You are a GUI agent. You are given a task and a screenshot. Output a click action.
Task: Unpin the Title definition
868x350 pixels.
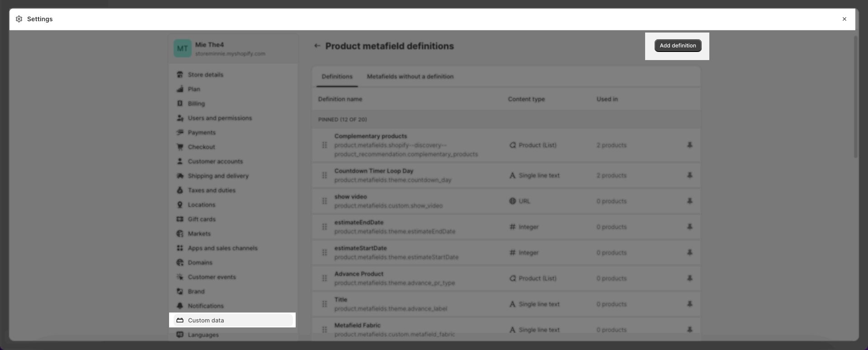(690, 304)
